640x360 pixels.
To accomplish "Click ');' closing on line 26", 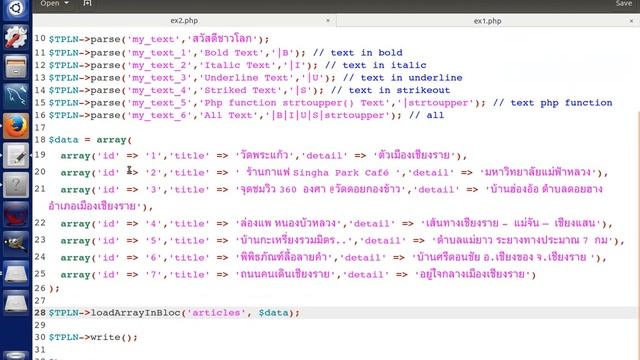I will [54, 288].
